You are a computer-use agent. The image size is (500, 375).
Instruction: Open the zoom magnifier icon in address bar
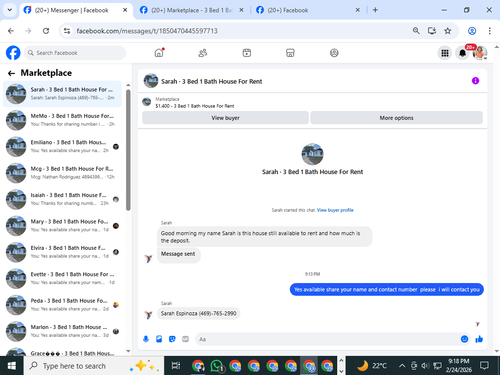point(416,31)
